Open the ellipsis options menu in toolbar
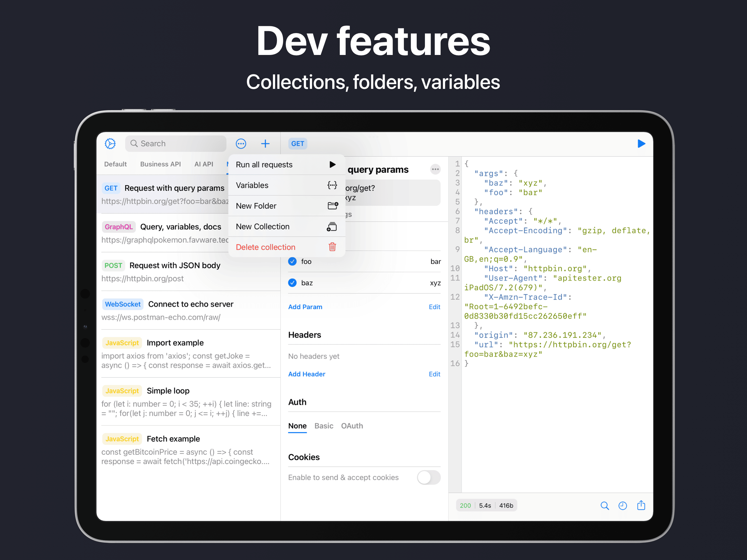 click(241, 144)
